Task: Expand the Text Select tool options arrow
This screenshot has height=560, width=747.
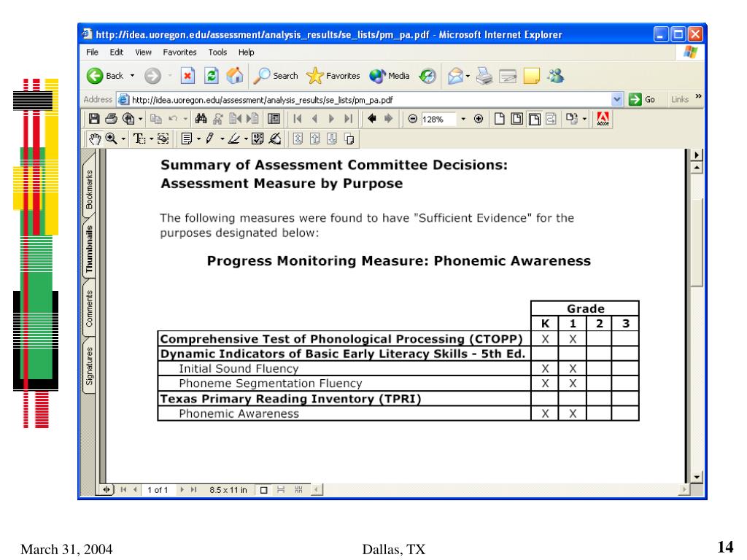Action: 152,139
